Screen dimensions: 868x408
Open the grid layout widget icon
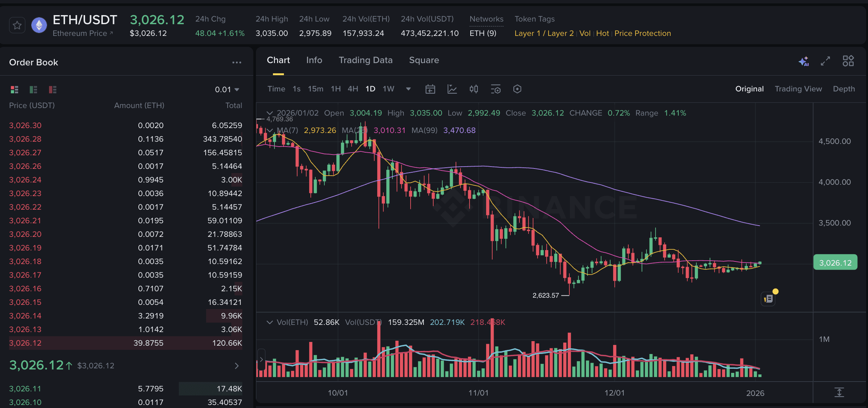point(848,61)
